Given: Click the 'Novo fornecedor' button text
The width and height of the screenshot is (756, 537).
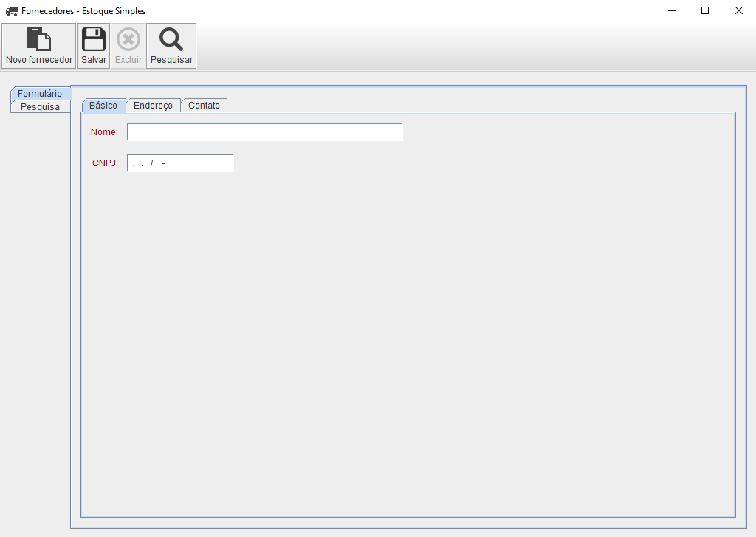Looking at the screenshot, I should (x=39, y=60).
